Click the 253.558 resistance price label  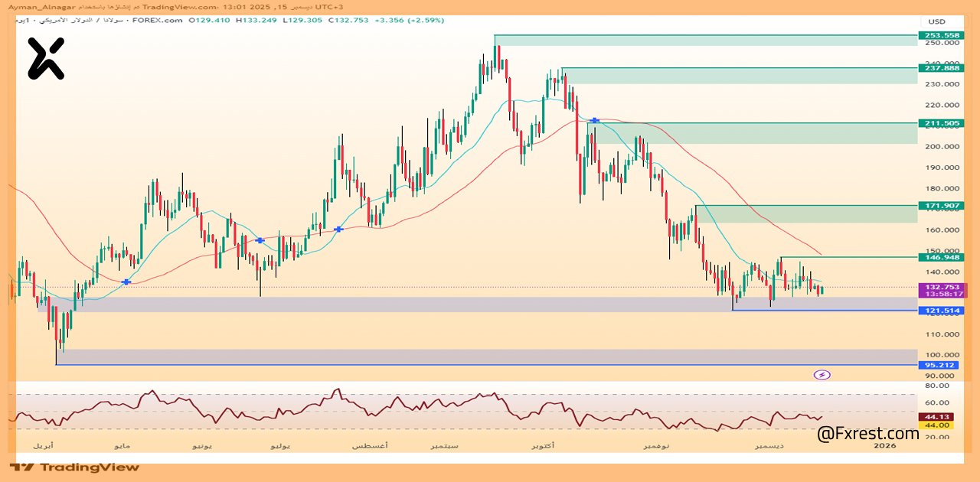pos(942,36)
